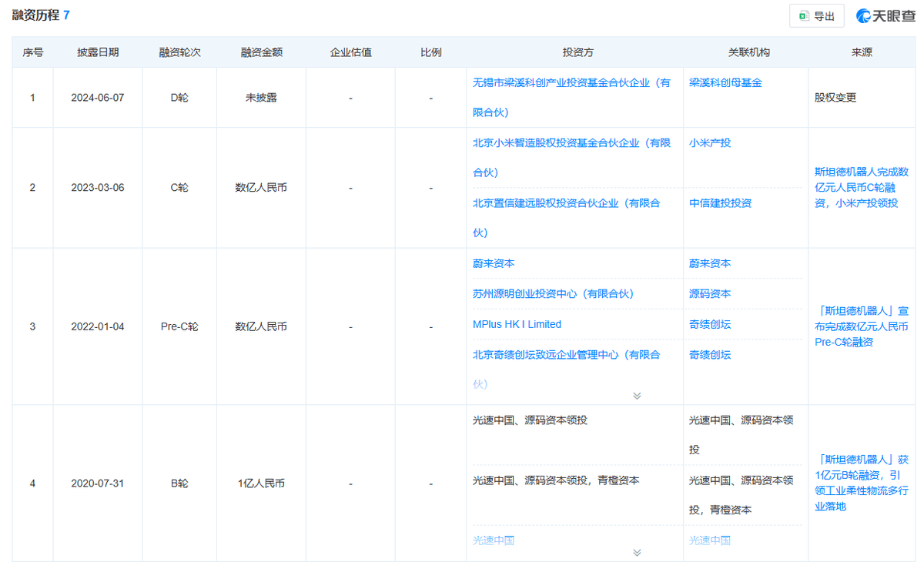
Task: Open the C轮 financing news source link
Action: 861,187
